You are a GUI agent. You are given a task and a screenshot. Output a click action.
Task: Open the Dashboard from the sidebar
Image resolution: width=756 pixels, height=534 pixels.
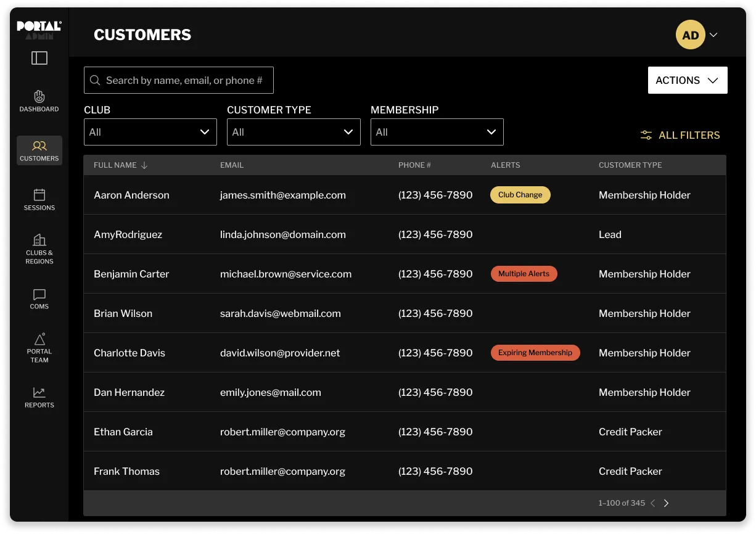[x=39, y=101]
